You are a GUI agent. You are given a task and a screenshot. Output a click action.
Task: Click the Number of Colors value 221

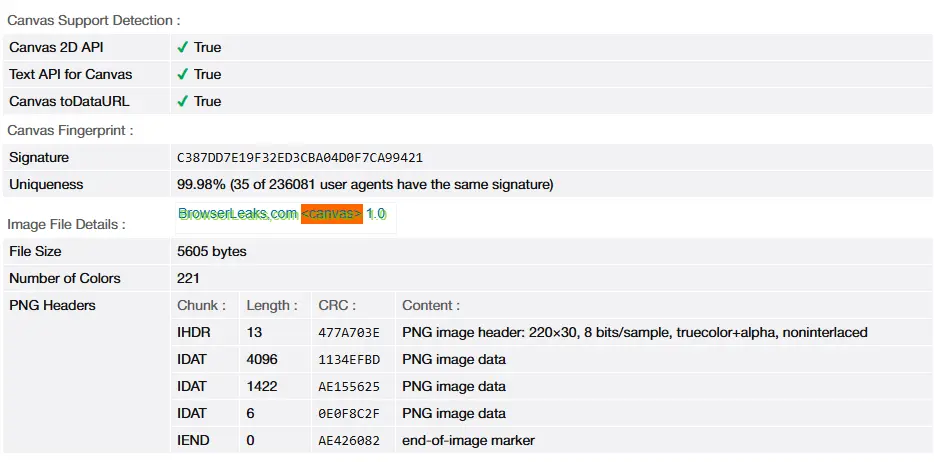click(188, 278)
